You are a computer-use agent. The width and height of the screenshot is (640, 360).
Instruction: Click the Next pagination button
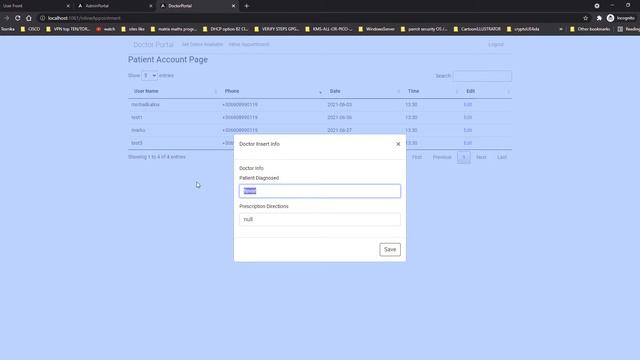pyautogui.click(x=481, y=157)
